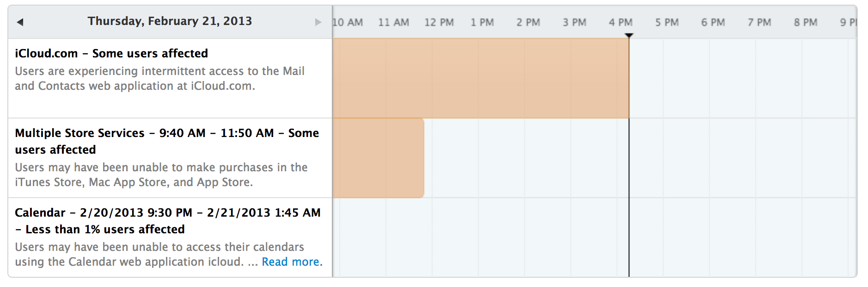Click the 8 PM time label
Image resolution: width=868 pixels, height=287 pixels.
806,22
